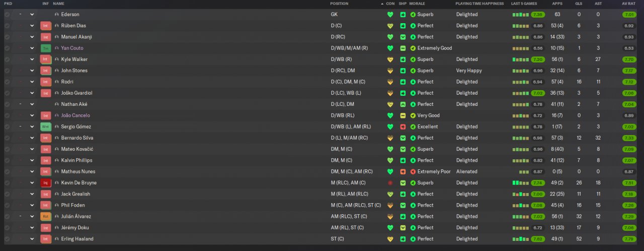The width and height of the screenshot is (644, 251).
Task: Click Kevin De Bruyne's Inj injury badge
Action: (x=46, y=183)
